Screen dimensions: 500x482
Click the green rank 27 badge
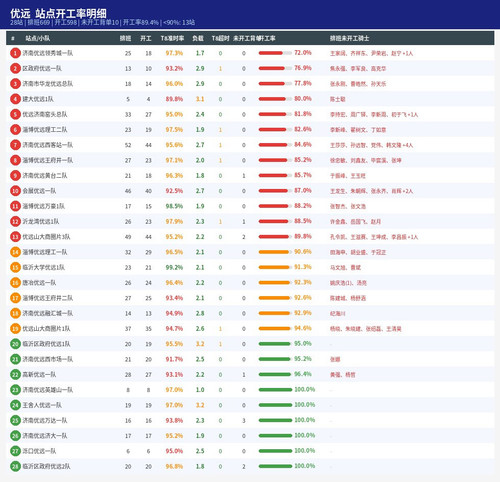(15, 451)
